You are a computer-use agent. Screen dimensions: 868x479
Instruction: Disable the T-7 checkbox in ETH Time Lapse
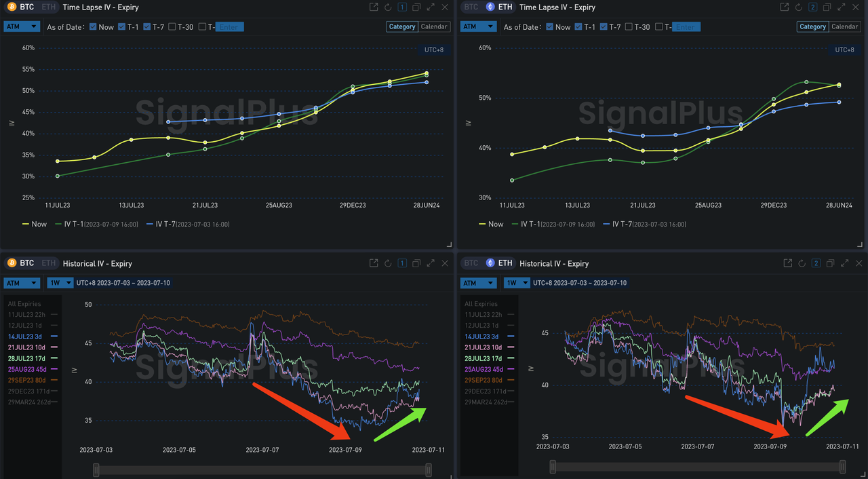point(604,27)
